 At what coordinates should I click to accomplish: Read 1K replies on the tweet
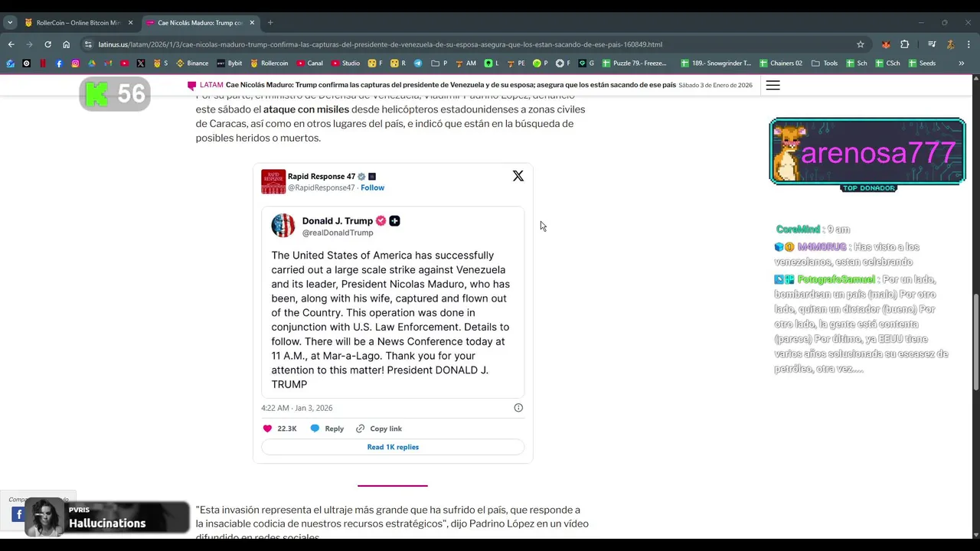coord(393,447)
